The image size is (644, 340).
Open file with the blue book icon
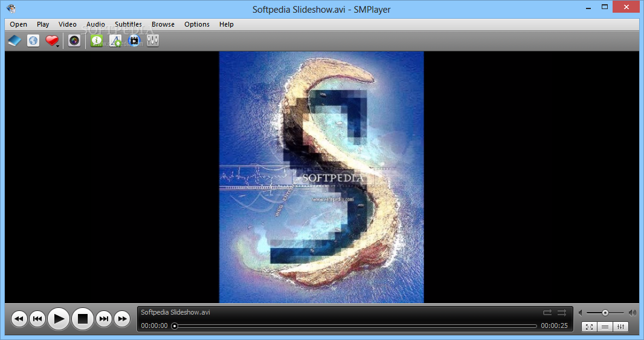coord(14,41)
